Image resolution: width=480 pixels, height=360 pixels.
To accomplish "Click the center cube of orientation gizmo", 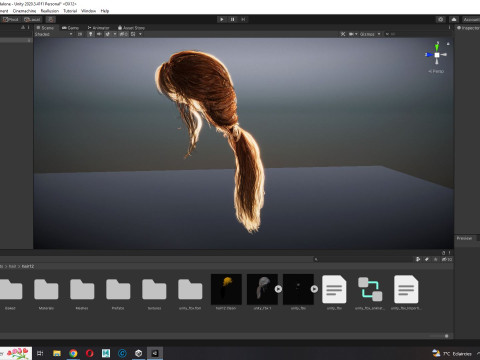I will click(x=437, y=55).
